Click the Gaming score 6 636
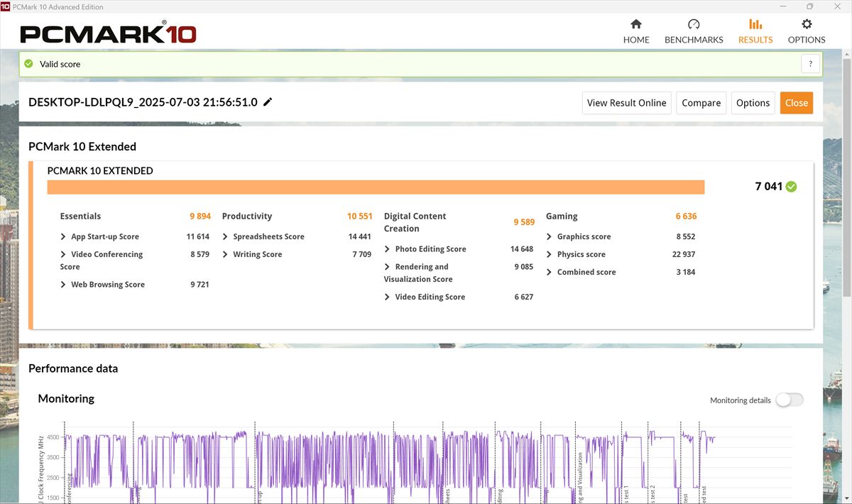 pos(687,217)
